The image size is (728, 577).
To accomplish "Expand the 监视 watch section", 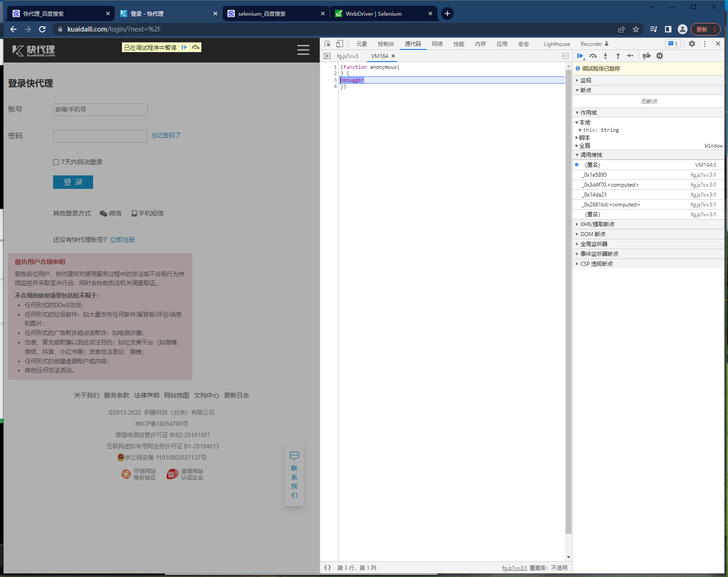I will tap(649, 80).
